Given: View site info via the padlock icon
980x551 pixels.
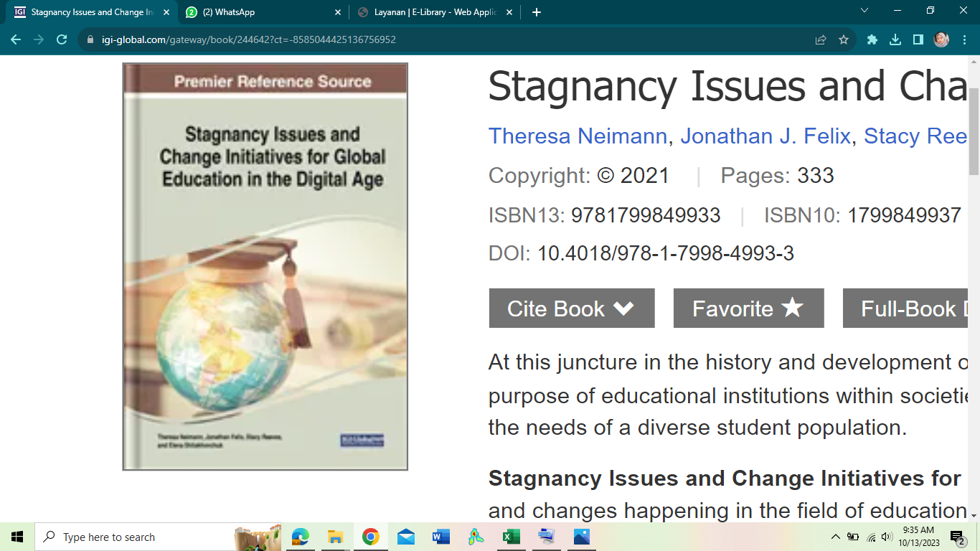Looking at the screenshot, I should tap(90, 40).
